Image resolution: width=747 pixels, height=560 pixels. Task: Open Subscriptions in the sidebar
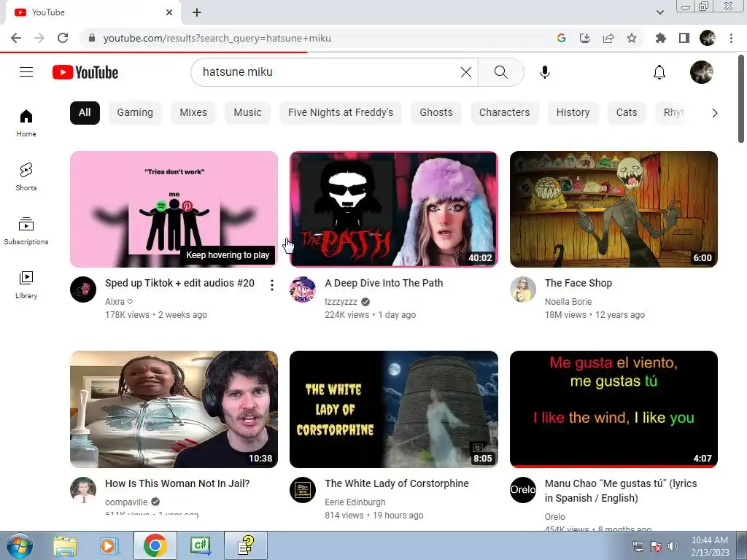[26, 231]
